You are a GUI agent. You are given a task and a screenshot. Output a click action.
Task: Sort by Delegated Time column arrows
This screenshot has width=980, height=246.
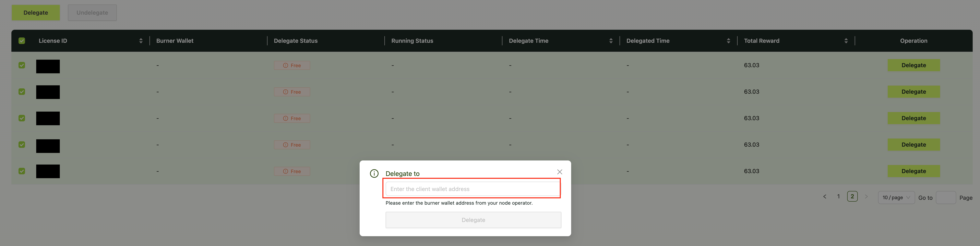[728, 41]
